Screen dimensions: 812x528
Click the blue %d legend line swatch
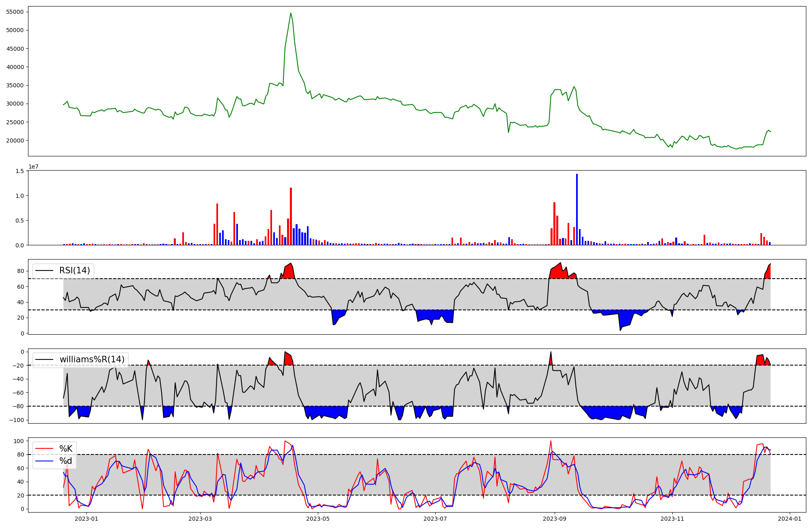(x=44, y=461)
